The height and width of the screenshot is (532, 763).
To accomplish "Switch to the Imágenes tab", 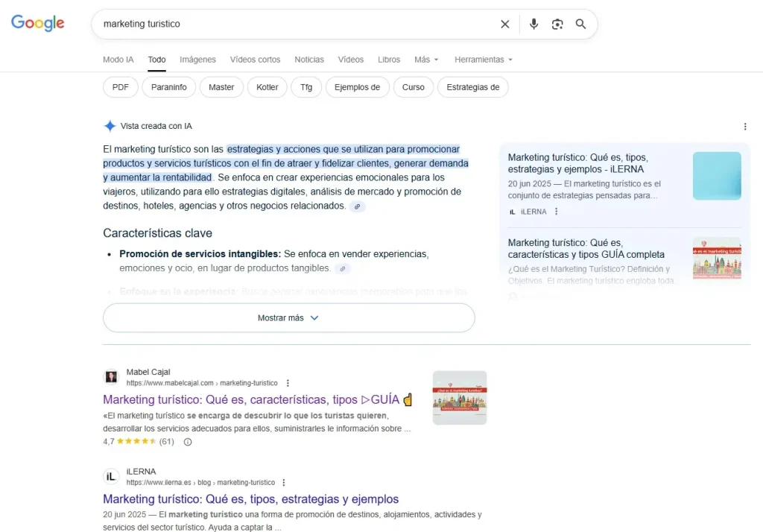I will click(x=197, y=60).
